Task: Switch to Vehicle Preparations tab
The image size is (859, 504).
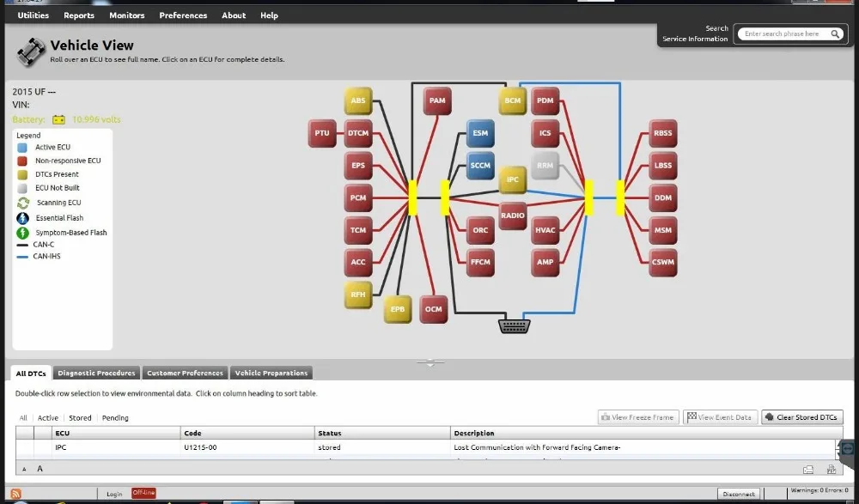Action: tap(271, 373)
